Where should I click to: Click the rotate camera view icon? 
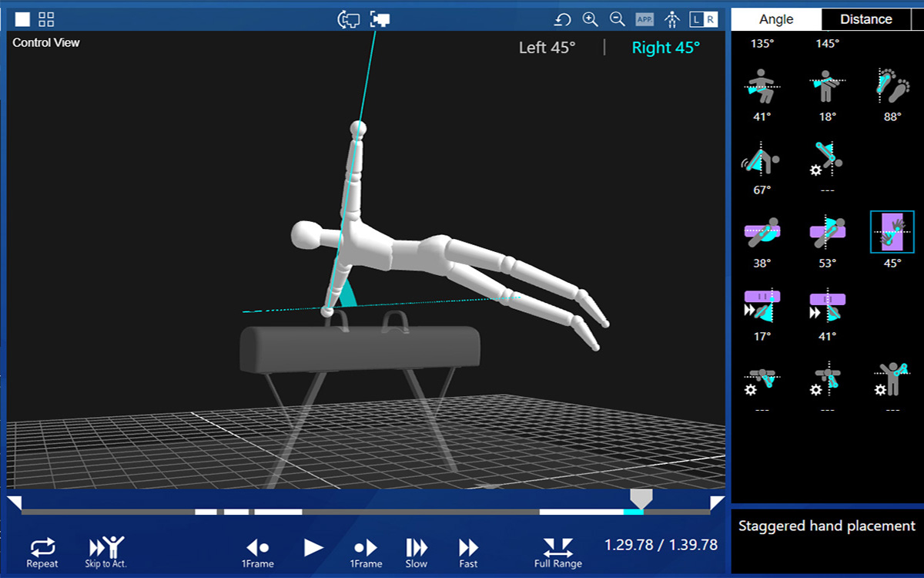click(349, 19)
